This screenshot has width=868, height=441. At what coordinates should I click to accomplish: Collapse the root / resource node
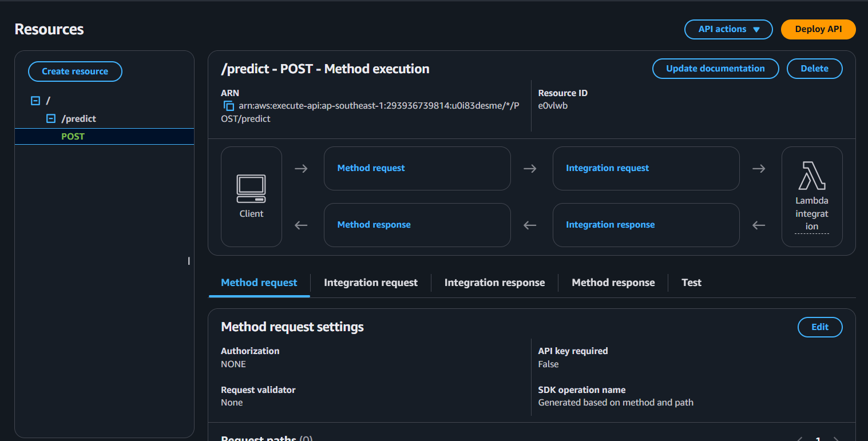coord(35,101)
